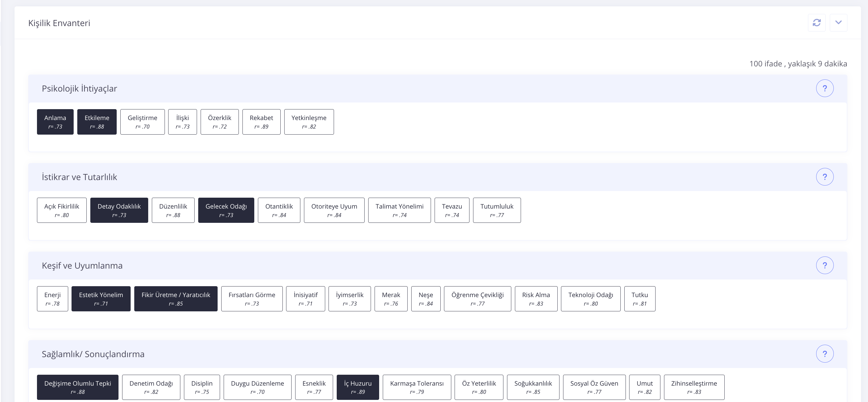Enable the Teknoloji Odağı trait
Viewport: 868px width, 402px height.
coord(590,299)
